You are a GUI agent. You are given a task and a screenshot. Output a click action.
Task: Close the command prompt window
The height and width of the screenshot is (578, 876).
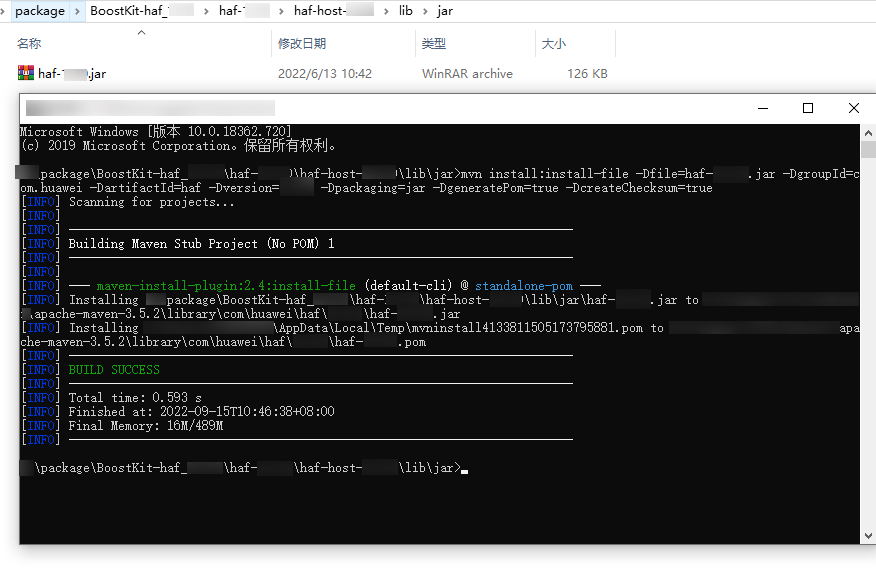854,108
